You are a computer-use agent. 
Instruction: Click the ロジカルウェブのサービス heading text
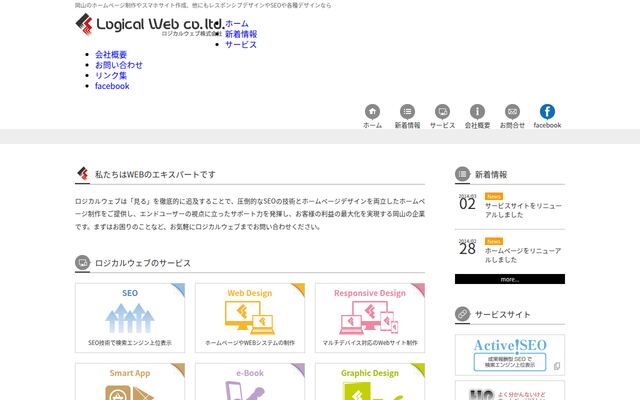(143, 263)
